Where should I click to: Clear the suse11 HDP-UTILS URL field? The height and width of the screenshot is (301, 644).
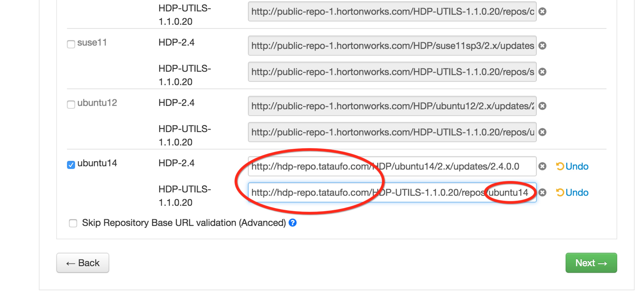542,72
